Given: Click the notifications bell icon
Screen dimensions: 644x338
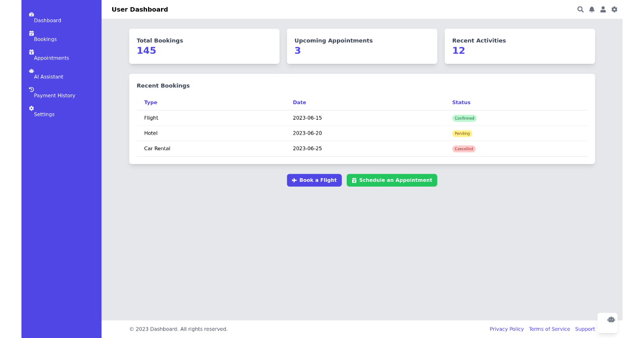Looking at the screenshot, I should point(591,9).
